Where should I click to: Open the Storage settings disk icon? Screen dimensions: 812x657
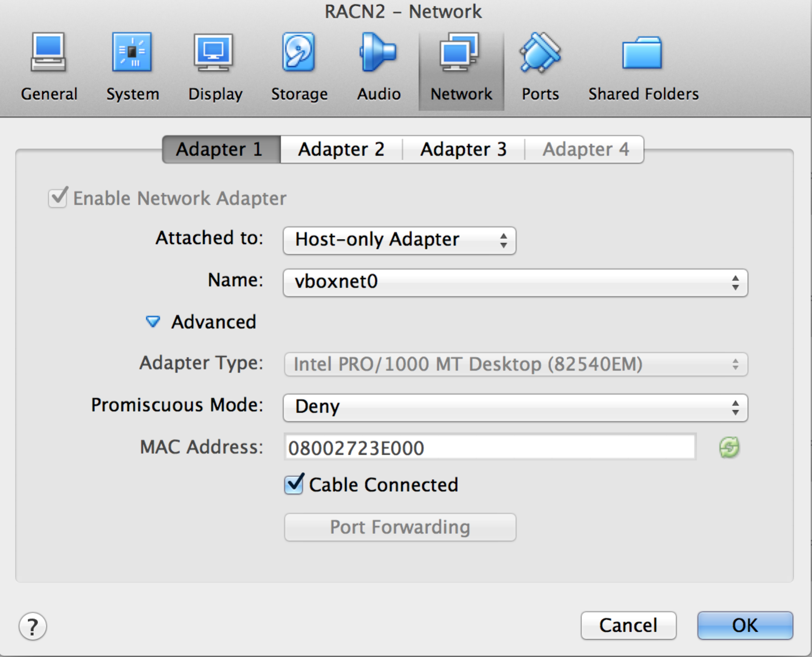click(x=299, y=52)
